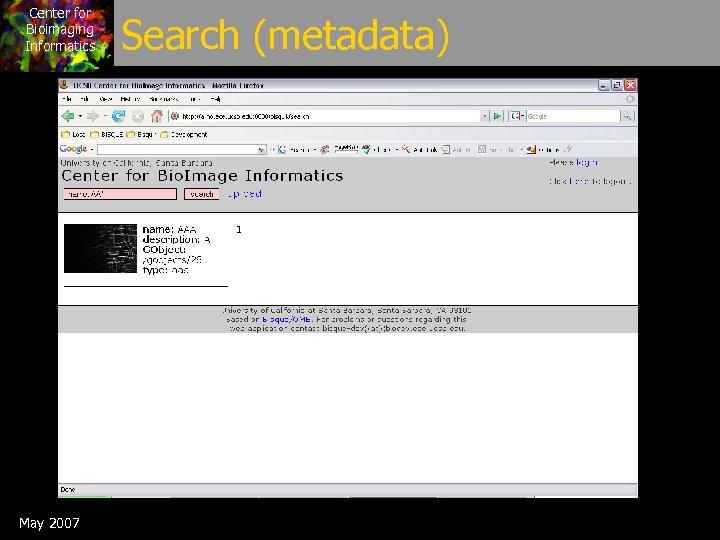Click the Firefox logo in the title bar
Viewport: 720px width, 540px height.
65,85
